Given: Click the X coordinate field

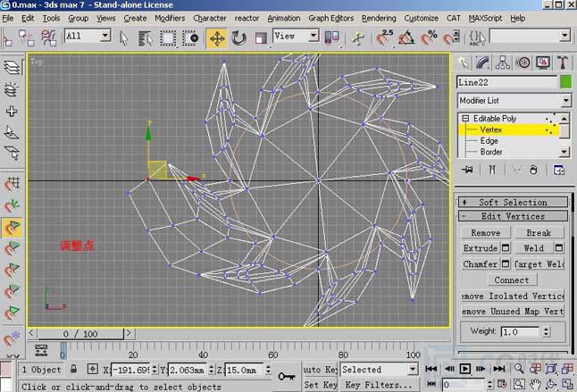Looking at the screenshot, I should 131,370.
